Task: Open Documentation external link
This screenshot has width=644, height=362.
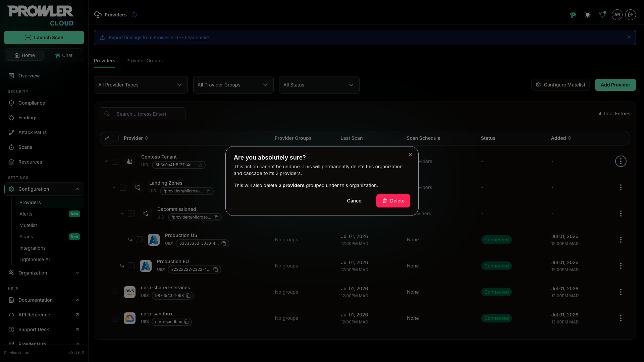Action: (44, 300)
